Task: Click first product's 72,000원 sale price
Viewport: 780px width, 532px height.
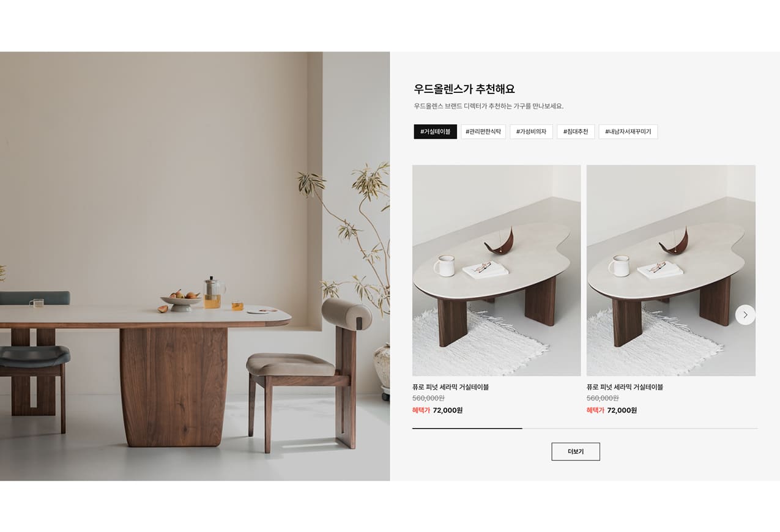Action: (448, 410)
